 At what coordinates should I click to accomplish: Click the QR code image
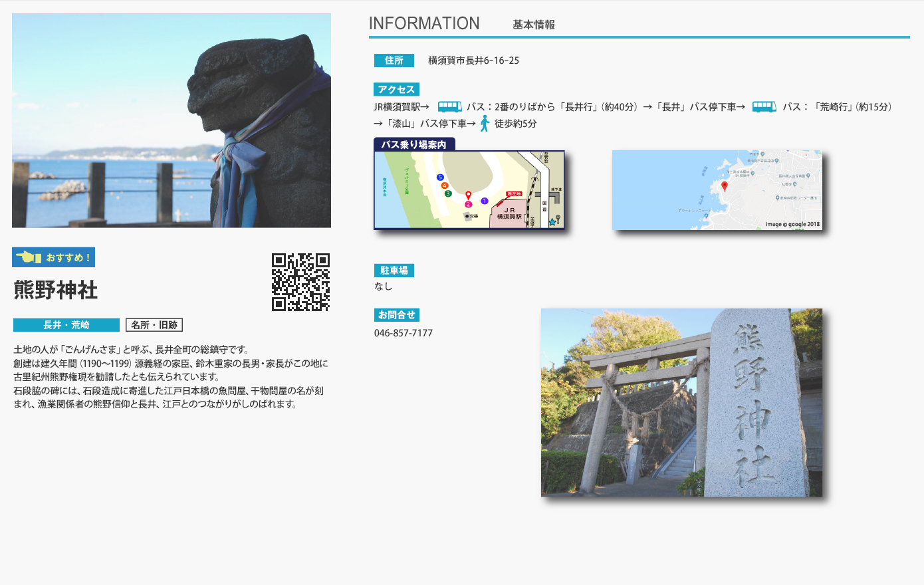click(300, 282)
